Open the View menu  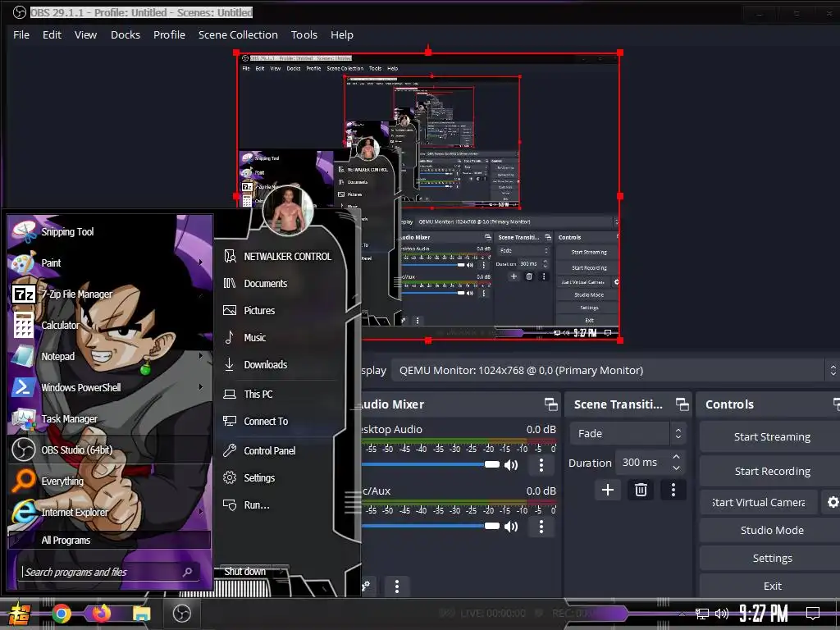85,34
